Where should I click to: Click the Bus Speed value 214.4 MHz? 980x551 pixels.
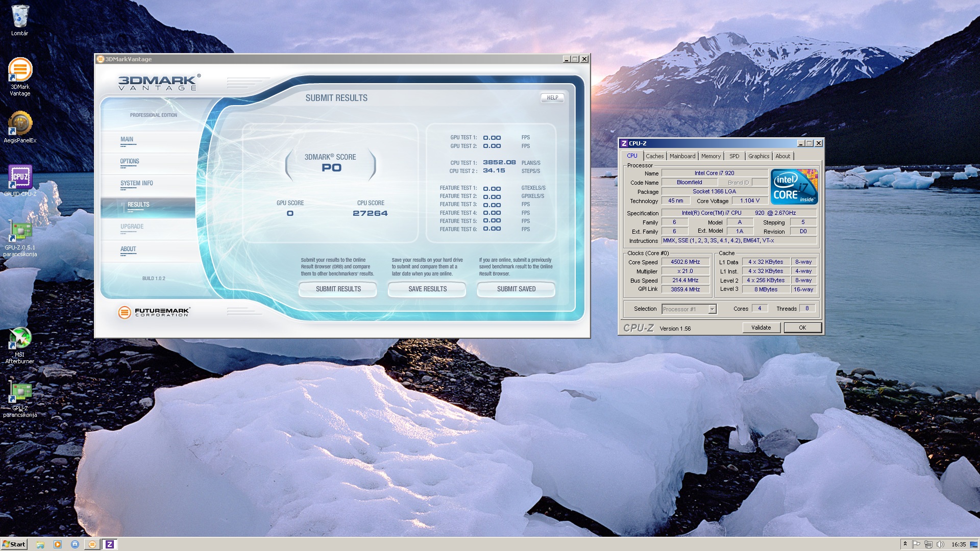[x=685, y=281]
